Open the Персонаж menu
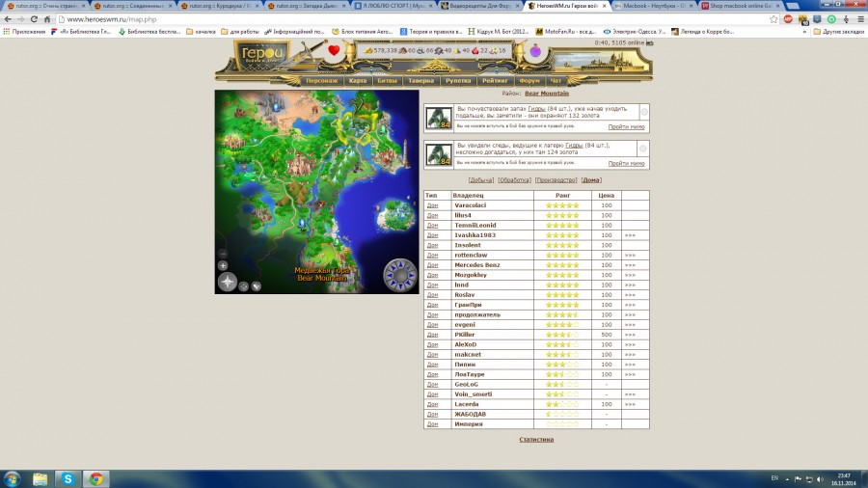This screenshot has width=868, height=488. pos(321,81)
